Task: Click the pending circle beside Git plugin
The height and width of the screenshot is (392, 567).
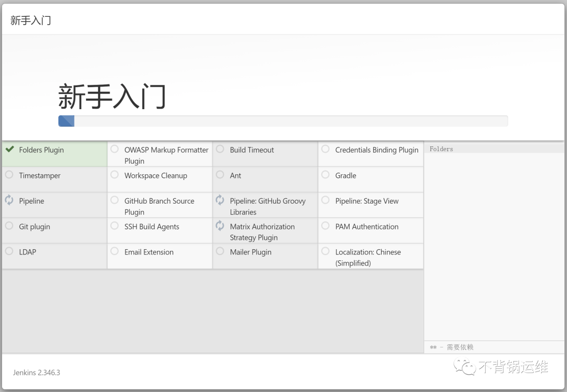Action: click(x=9, y=226)
